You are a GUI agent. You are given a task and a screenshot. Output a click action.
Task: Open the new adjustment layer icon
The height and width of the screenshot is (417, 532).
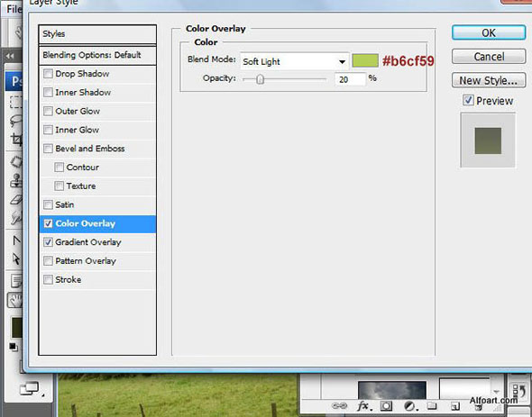tap(410, 406)
